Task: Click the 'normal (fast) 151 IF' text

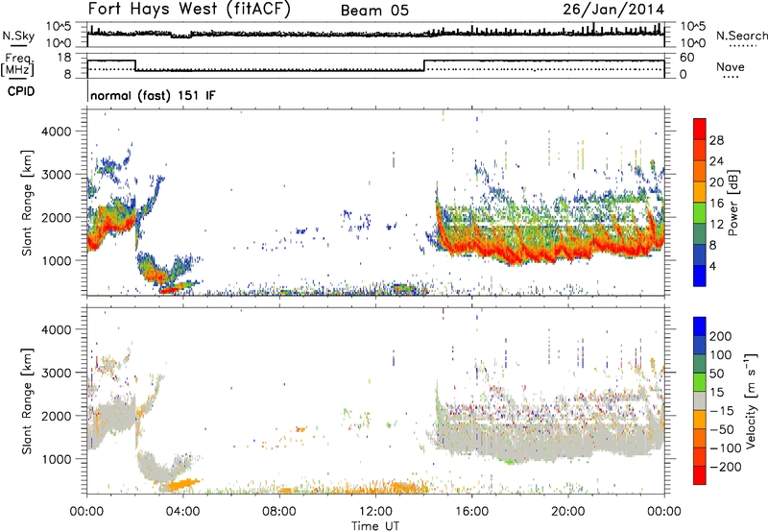Action: pyautogui.click(x=153, y=95)
